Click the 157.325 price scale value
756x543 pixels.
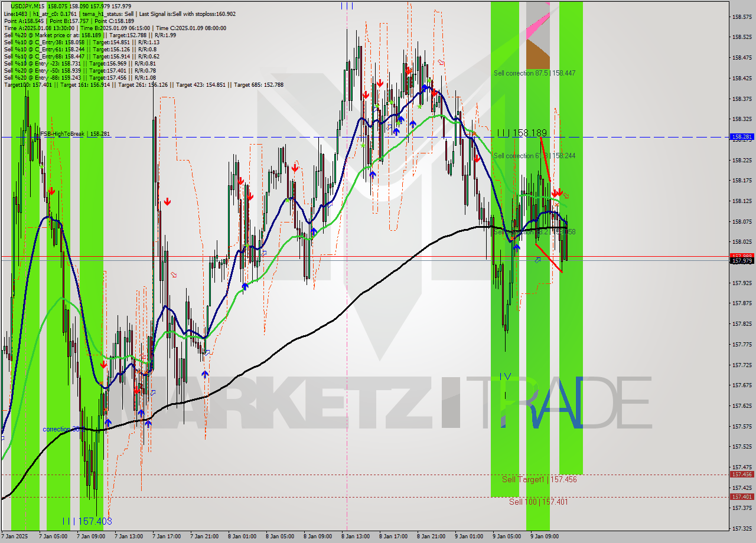(x=742, y=528)
